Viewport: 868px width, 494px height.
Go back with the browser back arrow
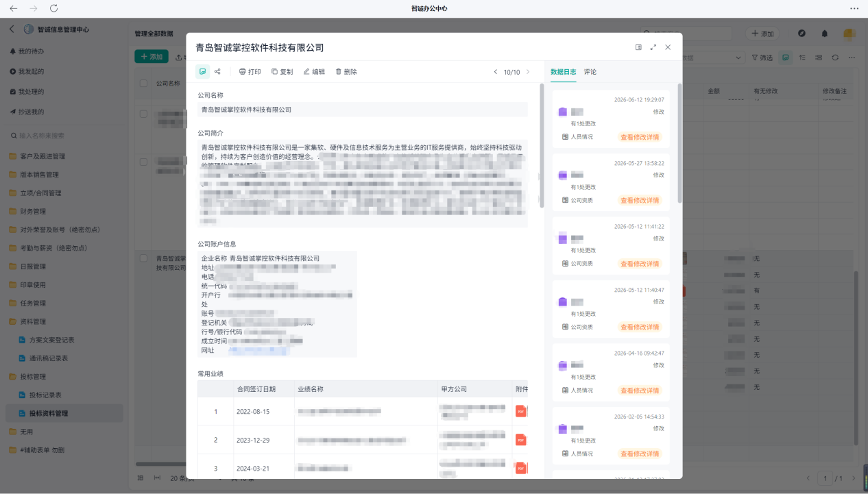coord(13,8)
